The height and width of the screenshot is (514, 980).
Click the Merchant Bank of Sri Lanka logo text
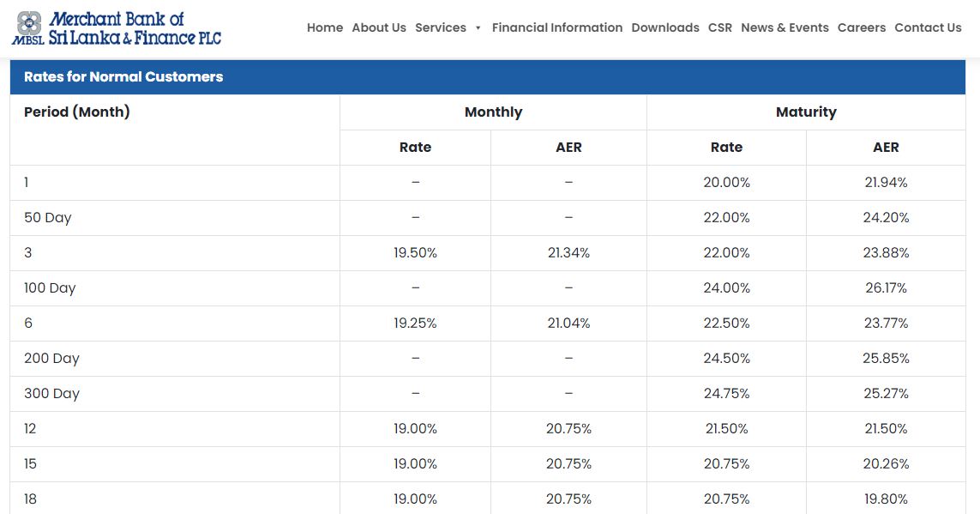pyautogui.click(x=135, y=29)
